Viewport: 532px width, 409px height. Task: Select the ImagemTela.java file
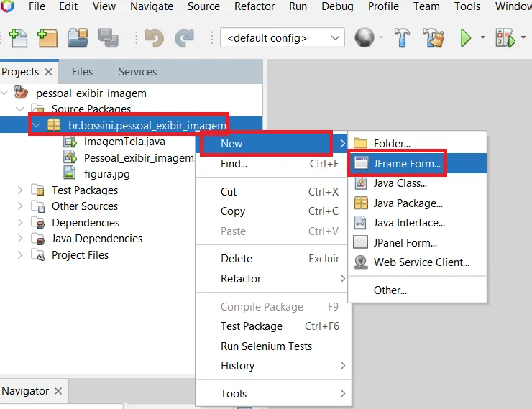click(124, 142)
